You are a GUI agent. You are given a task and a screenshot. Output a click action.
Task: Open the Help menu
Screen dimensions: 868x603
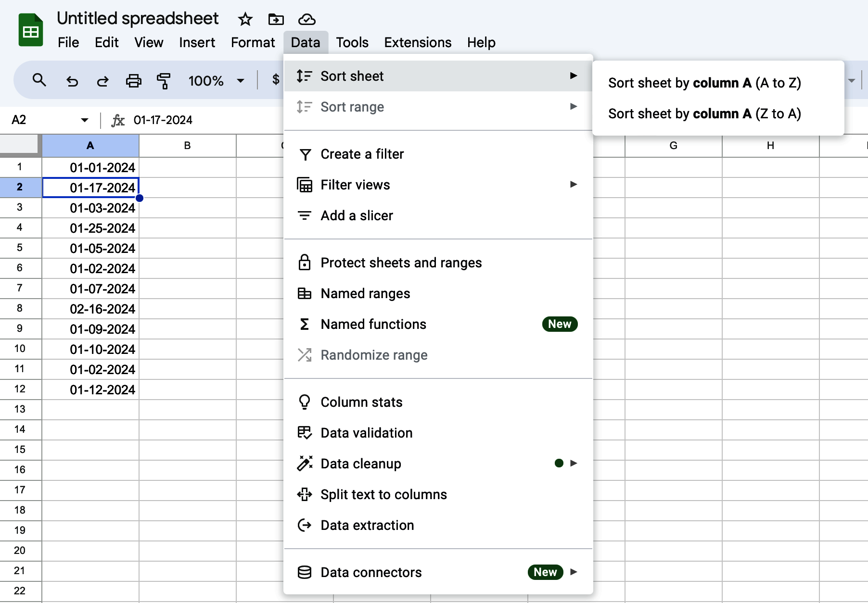pos(481,42)
